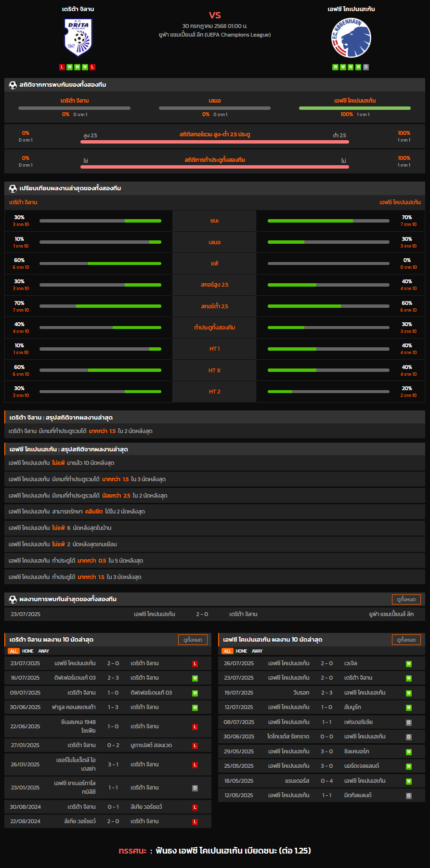Click the 0 - 4 score in the 18/05/2025 row

pos(327,781)
